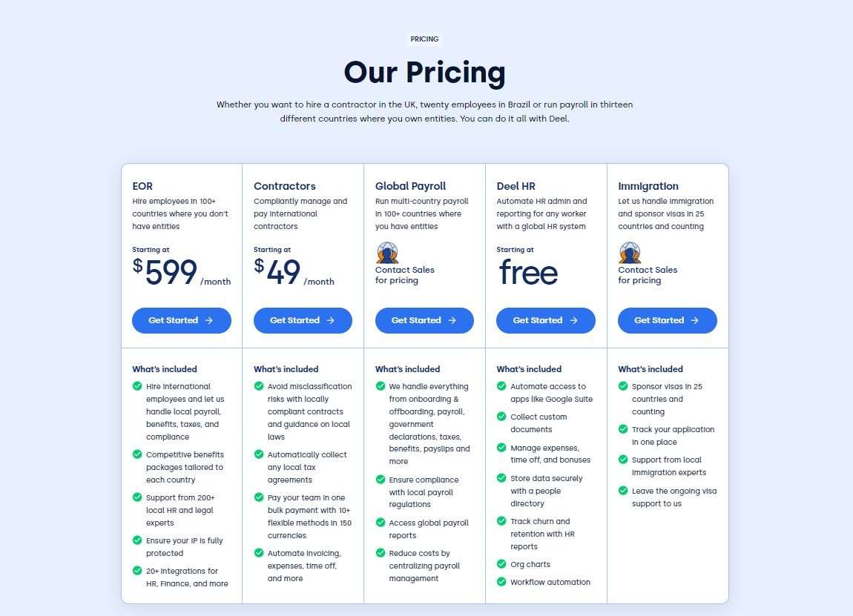Click the PRICING label above the heading
The image size is (853, 616).
coord(424,39)
